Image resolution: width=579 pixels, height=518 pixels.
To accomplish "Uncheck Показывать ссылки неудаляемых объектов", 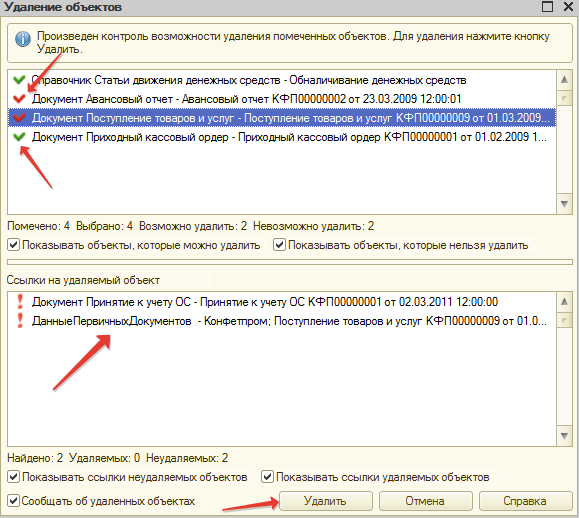I will point(14,477).
